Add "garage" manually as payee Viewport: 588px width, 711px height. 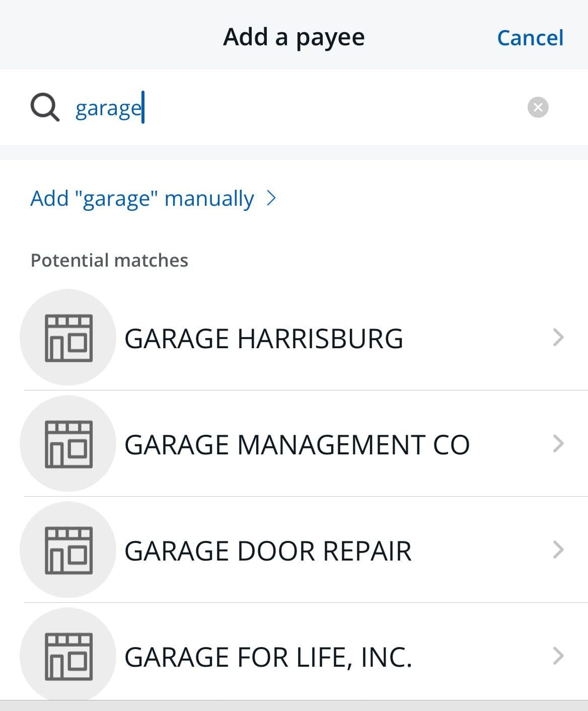142,199
